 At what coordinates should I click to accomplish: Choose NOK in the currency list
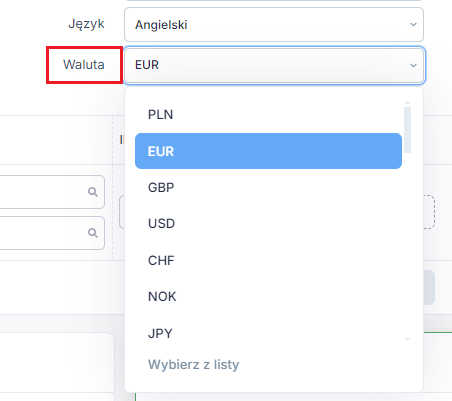coord(268,297)
